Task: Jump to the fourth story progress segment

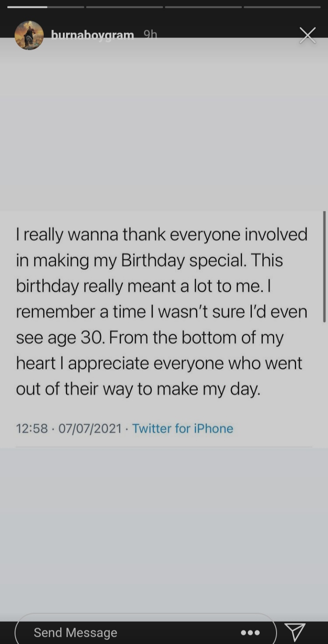Action: tap(282, 7)
